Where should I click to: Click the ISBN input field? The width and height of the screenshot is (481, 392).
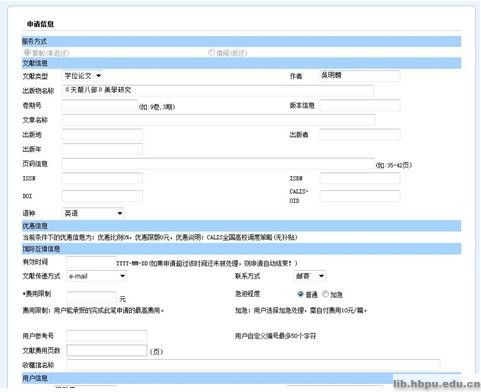click(x=360, y=178)
